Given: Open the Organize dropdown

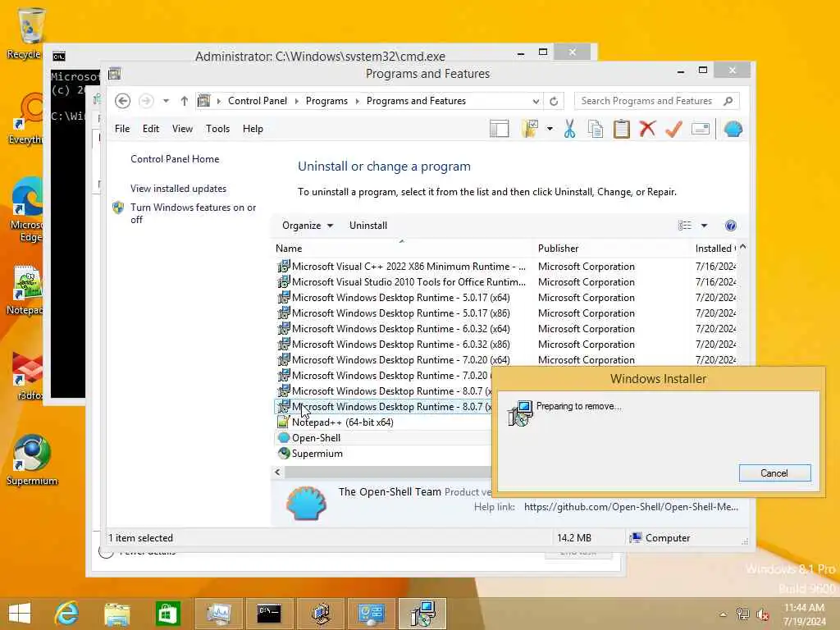Looking at the screenshot, I should click(x=308, y=226).
